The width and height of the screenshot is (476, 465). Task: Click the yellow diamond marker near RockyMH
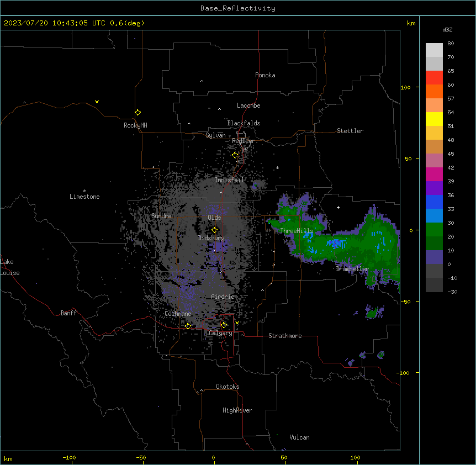point(138,113)
